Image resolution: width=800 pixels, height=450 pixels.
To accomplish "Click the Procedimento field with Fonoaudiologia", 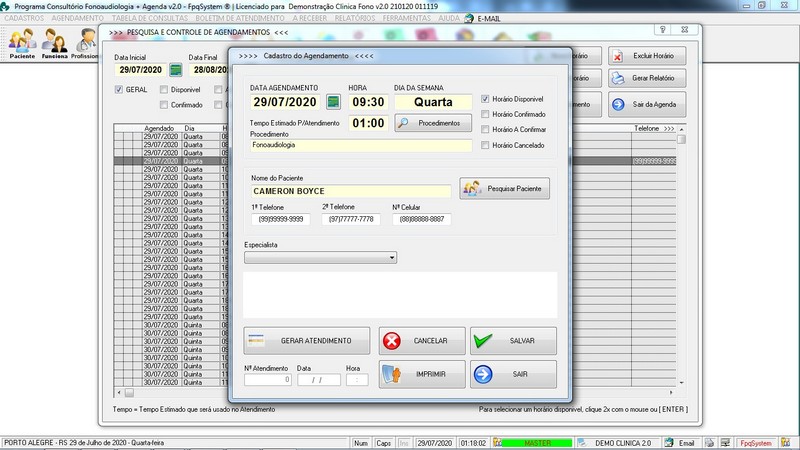I will (x=361, y=145).
